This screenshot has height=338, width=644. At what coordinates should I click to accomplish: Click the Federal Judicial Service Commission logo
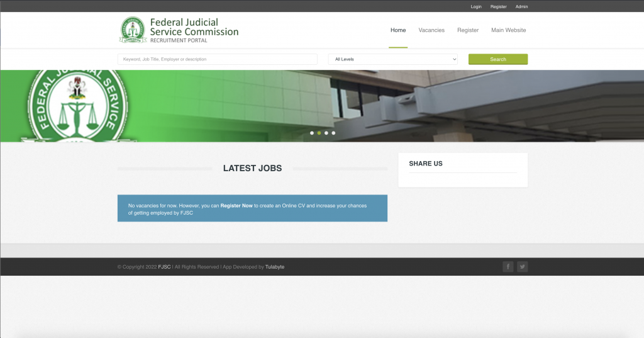[x=179, y=30]
